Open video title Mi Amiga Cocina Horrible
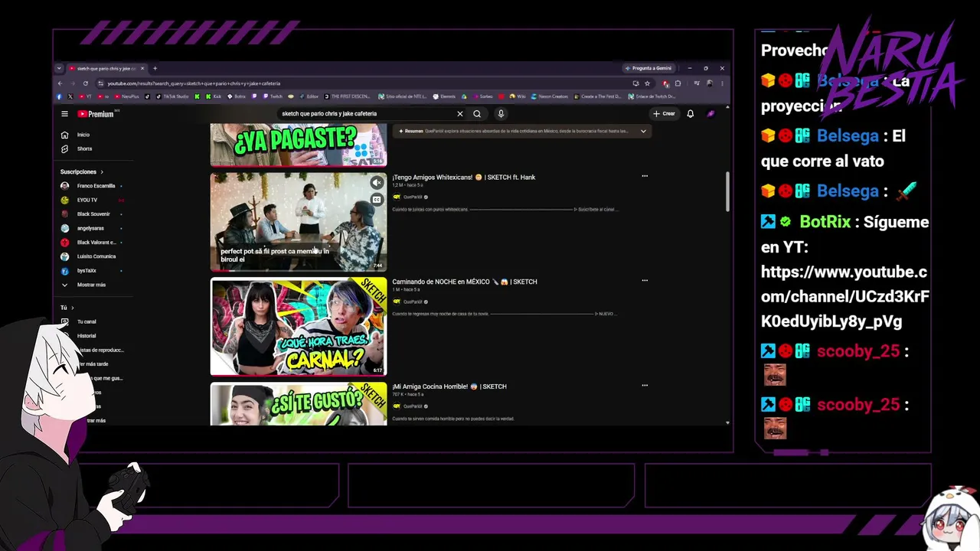The width and height of the screenshot is (980, 551). (x=449, y=386)
